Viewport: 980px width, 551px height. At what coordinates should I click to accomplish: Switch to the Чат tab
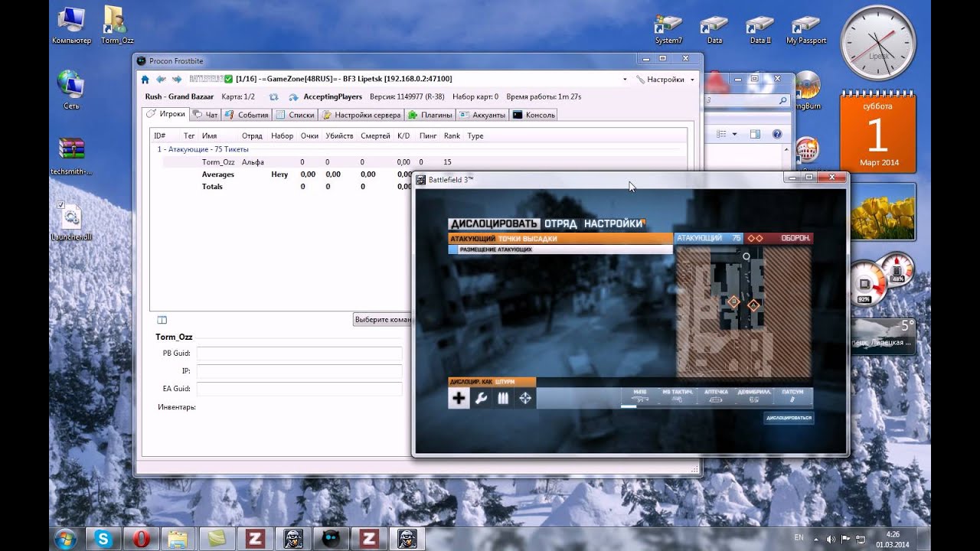206,115
